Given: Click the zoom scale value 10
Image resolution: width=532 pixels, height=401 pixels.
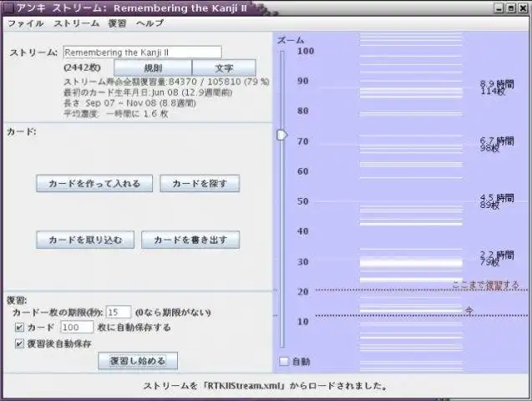Looking at the screenshot, I should pyautogui.click(x=302, y=322).
